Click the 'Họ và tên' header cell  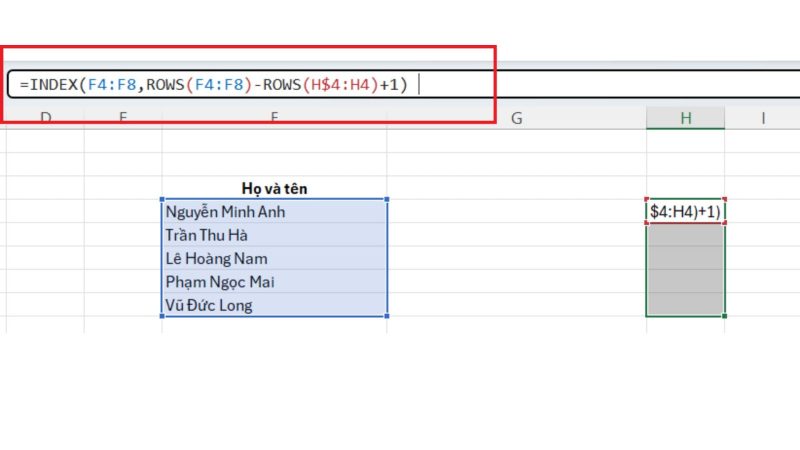click(x=274, y=188)
